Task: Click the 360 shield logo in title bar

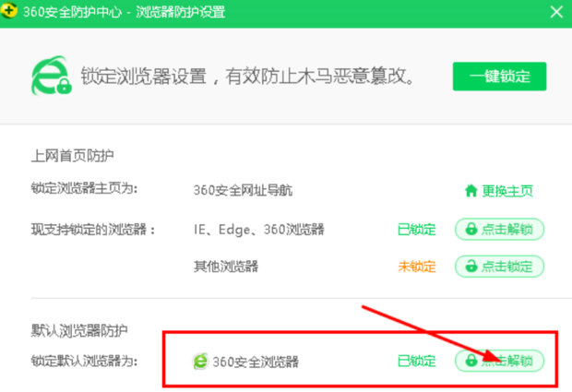Action: click(8, 10)
